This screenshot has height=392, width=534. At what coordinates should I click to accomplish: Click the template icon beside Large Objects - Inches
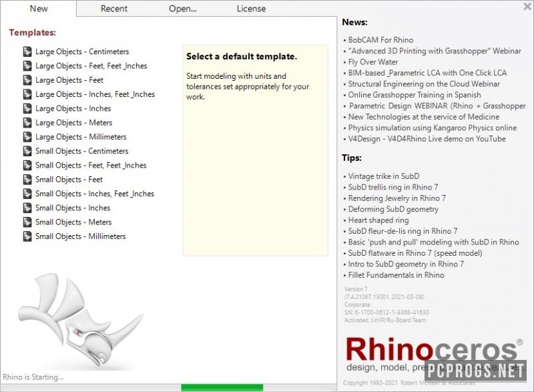coord(27,109)
